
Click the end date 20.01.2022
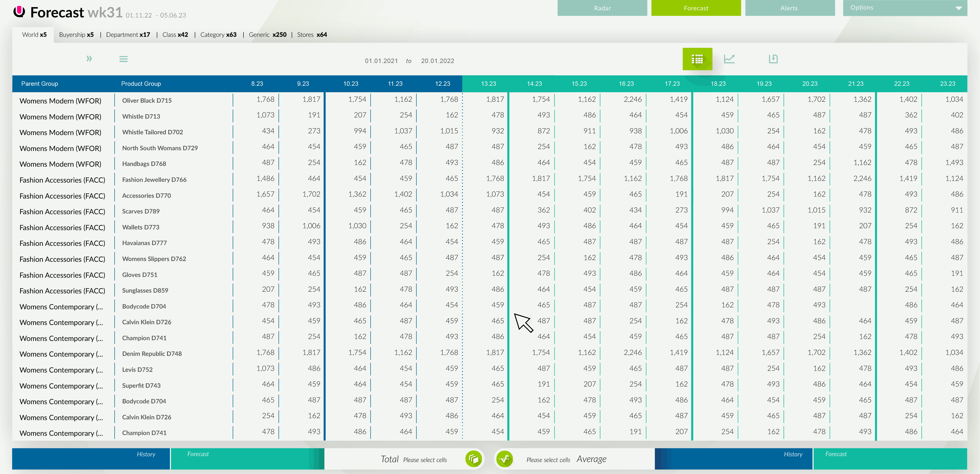(437, 61)
